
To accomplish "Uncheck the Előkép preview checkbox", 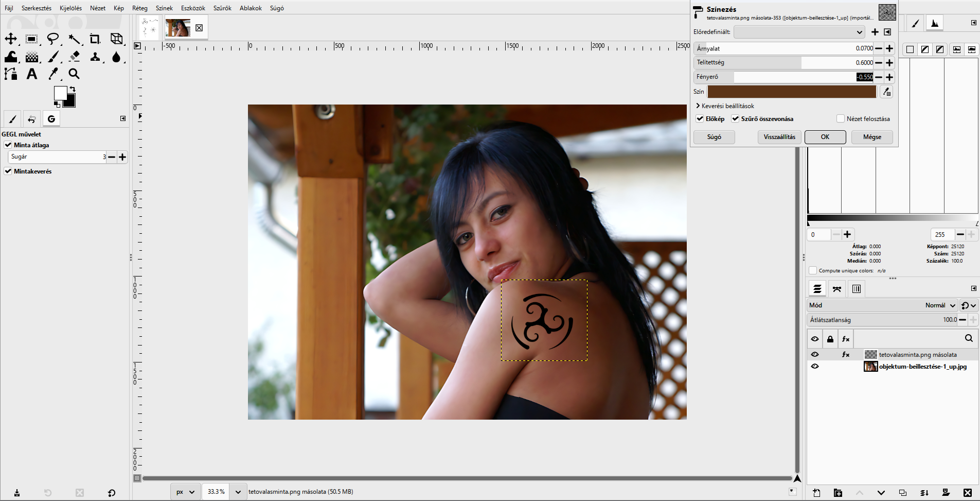I will 700,119.
